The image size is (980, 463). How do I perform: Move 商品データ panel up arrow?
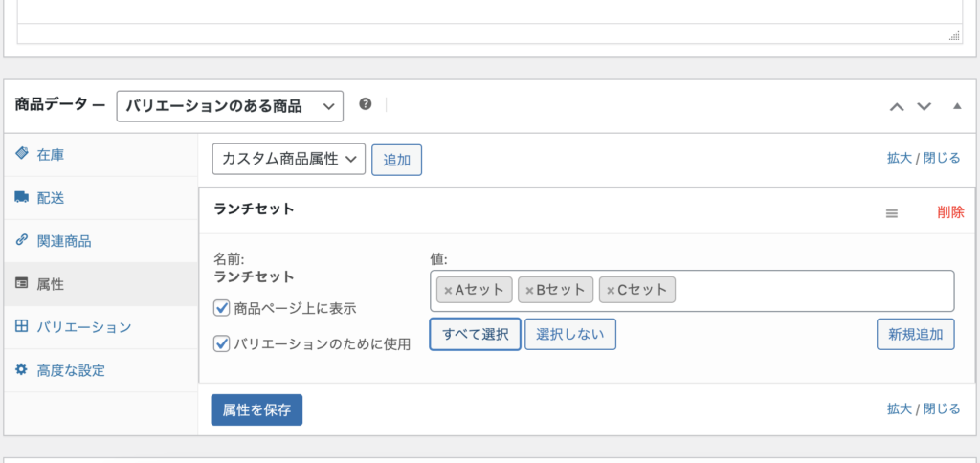897,106
